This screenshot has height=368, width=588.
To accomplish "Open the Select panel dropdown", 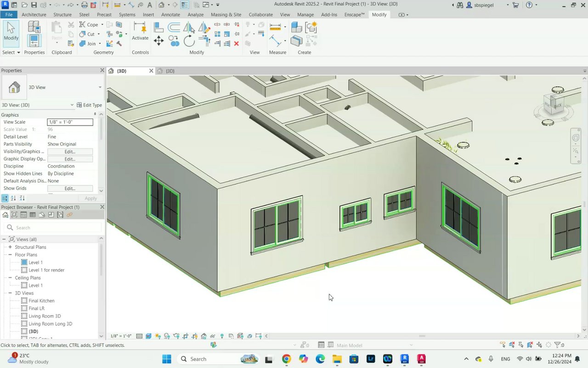I will point(11,52).
